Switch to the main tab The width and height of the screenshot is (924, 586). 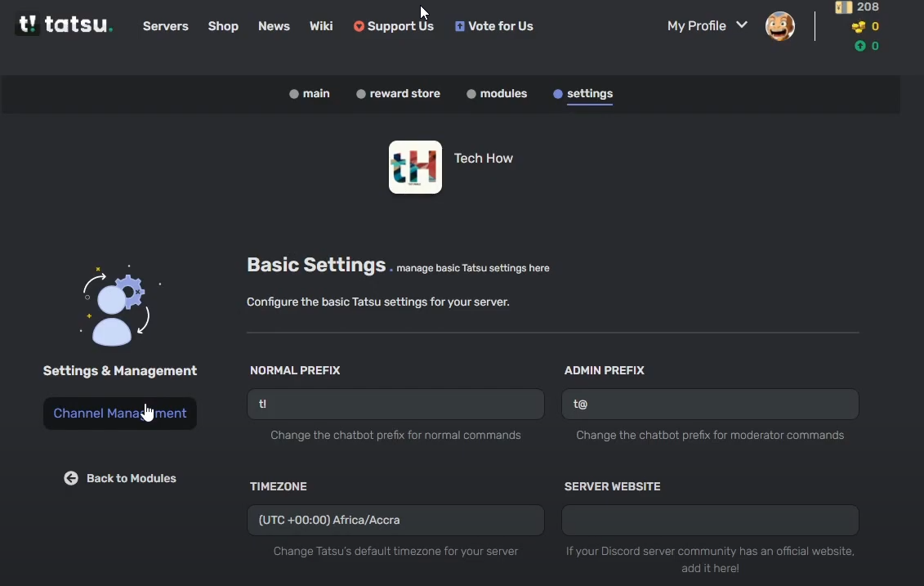tap(310, 94)
